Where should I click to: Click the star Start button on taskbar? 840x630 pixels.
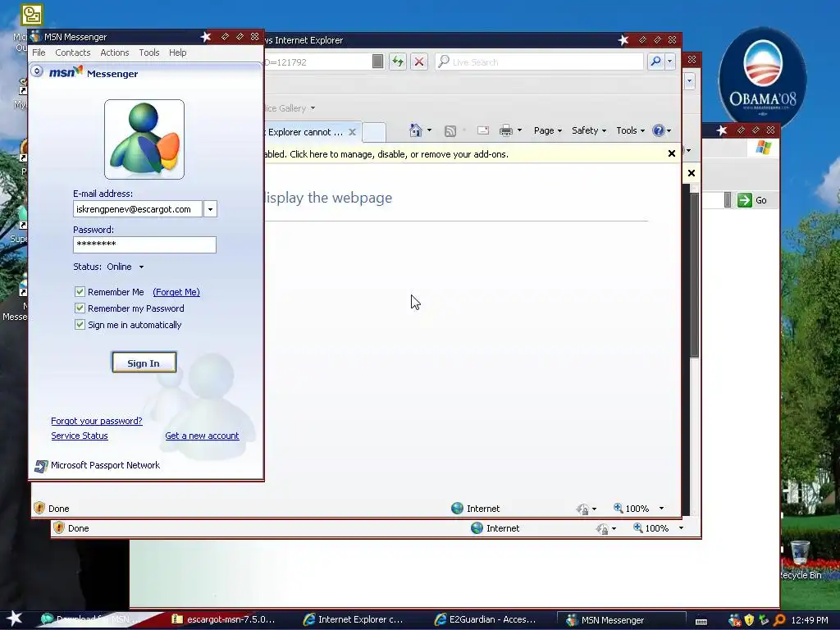tap(15, 619)
